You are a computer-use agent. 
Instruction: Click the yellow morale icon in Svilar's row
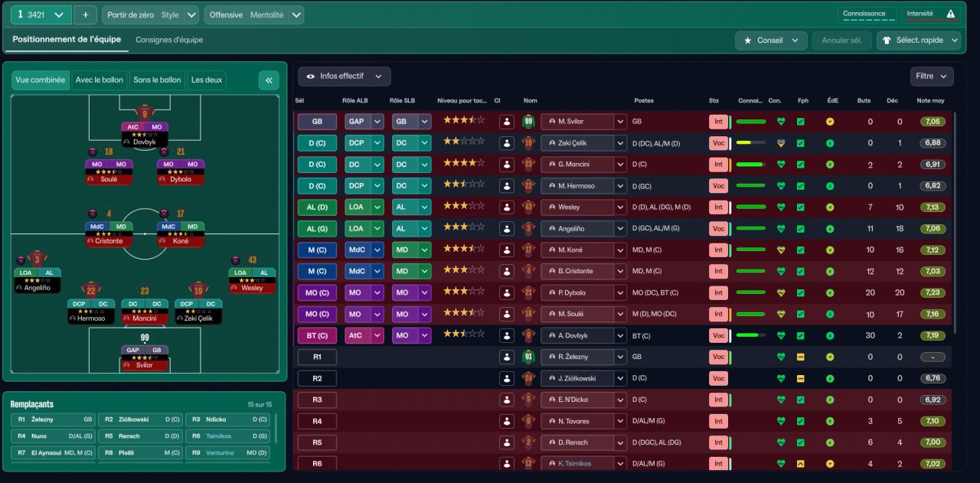pyautogui.click(x=830, y=122)
